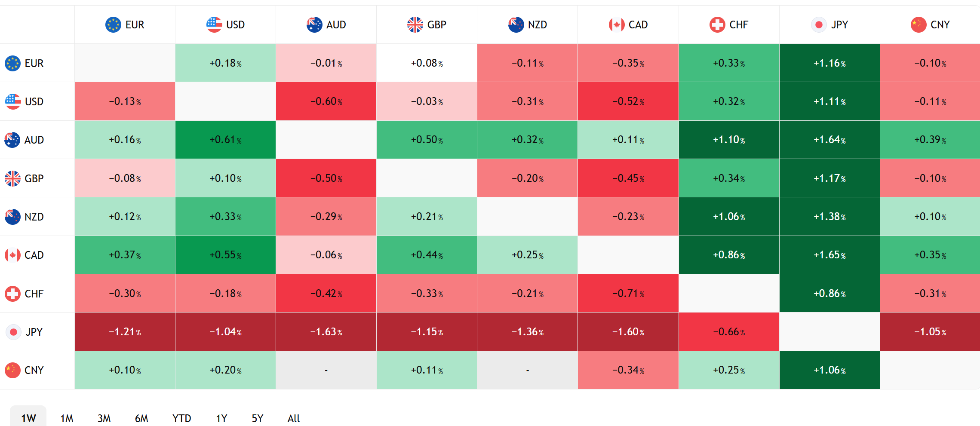Click the CAD maple leaf icon in header
Viewport: 980px width, 426px height.
(x=617, y=25)
